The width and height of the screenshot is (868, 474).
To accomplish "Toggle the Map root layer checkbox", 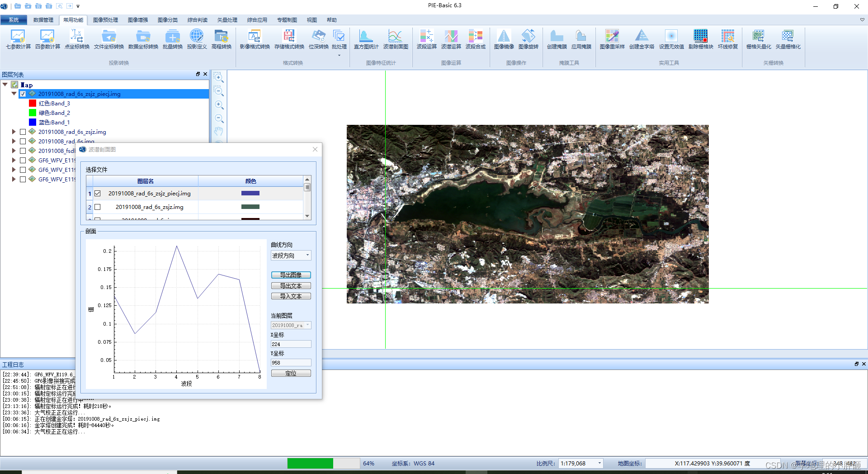I will click(x=14, y=85).
